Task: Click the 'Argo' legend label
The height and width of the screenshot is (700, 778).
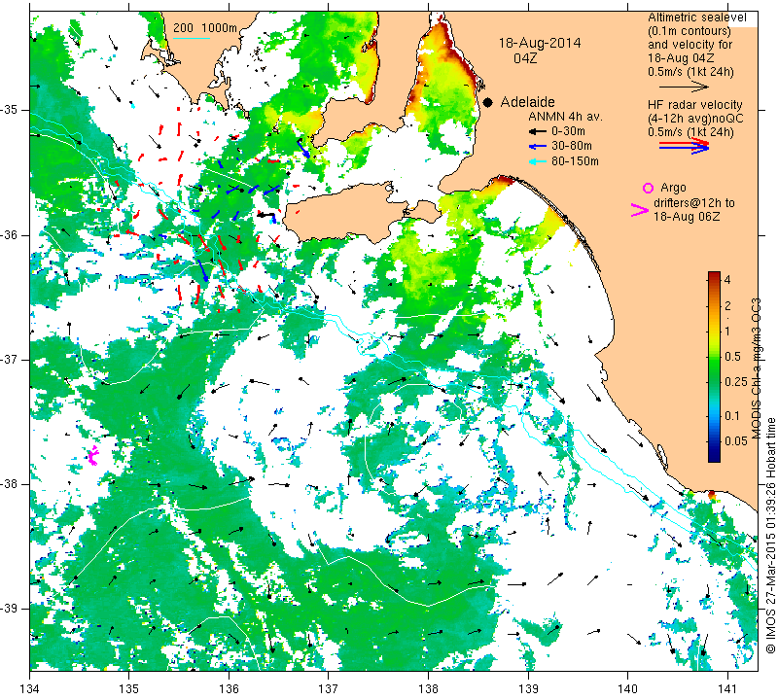Action: (x=673, y=188)
